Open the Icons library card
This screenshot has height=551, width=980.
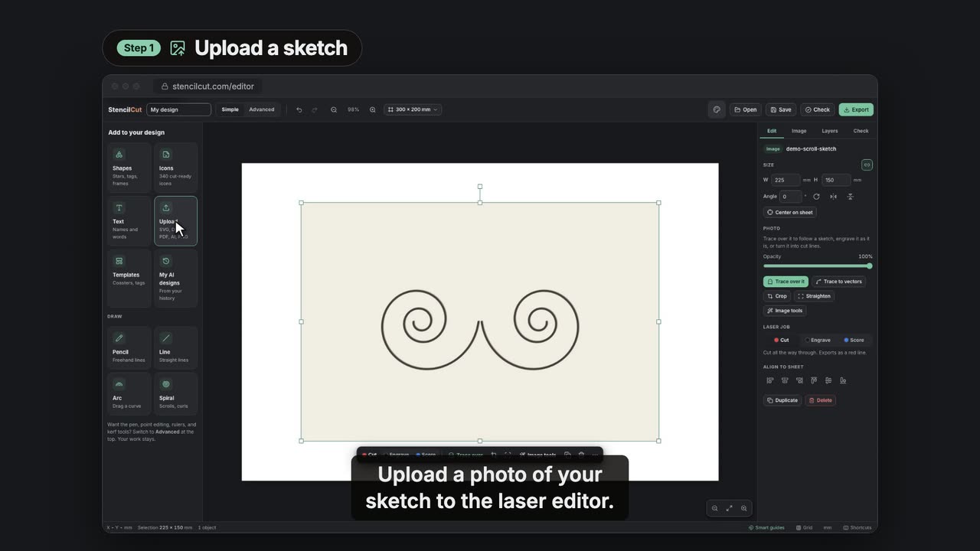175,168
